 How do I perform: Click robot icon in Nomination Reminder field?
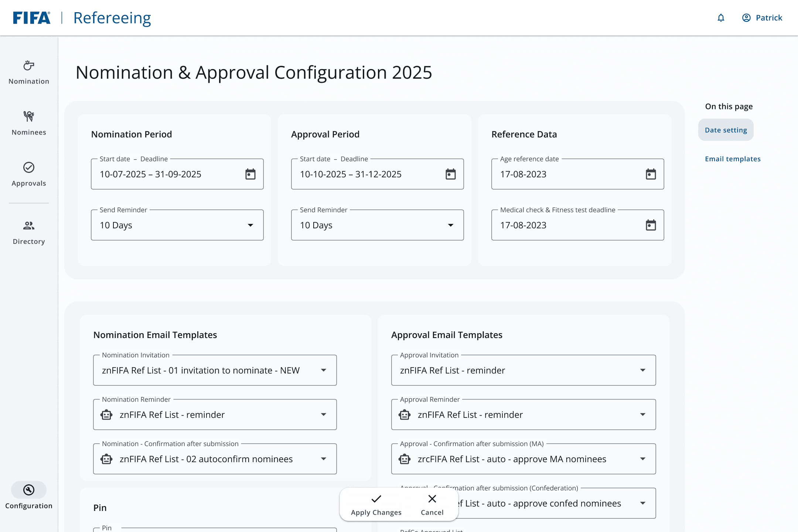tap(106, 415)
